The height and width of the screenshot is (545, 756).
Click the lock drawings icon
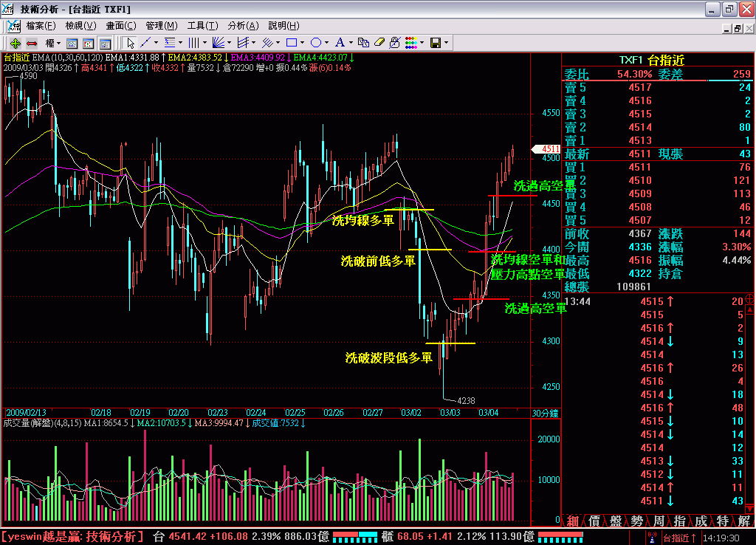(x=395, y=44)
